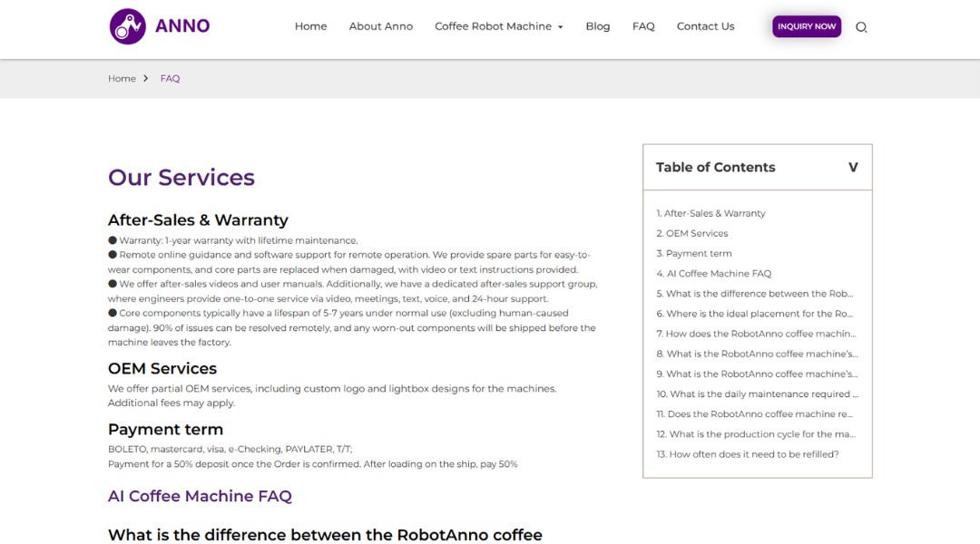Click the INQUIRY NOW button
This screenshot has height=544, width=980.
807,26
